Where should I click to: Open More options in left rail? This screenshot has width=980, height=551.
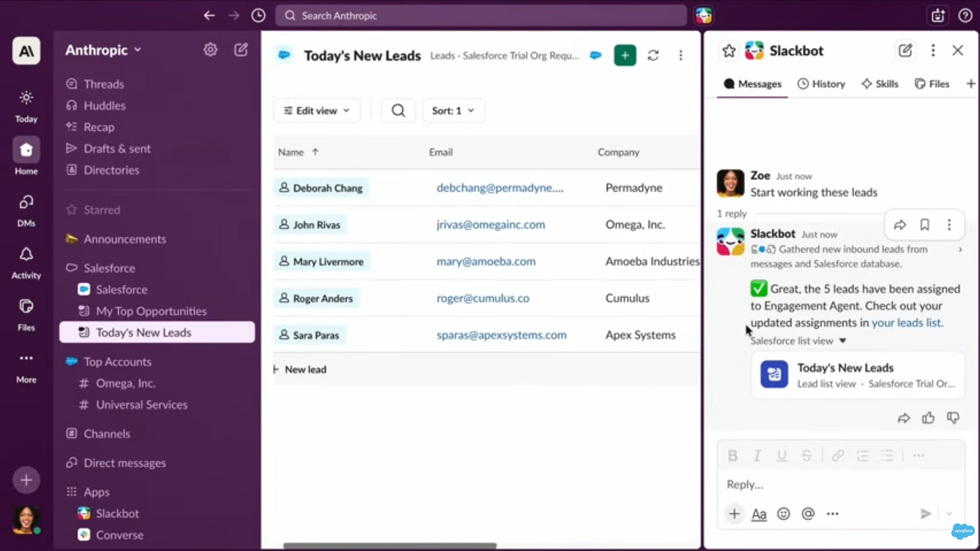[x=26, y=367]
